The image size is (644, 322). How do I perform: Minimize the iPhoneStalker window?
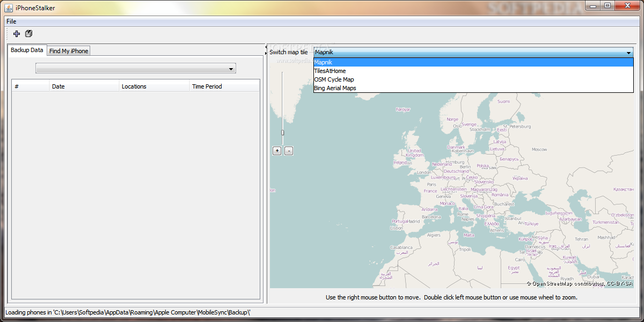pos(593,5)
